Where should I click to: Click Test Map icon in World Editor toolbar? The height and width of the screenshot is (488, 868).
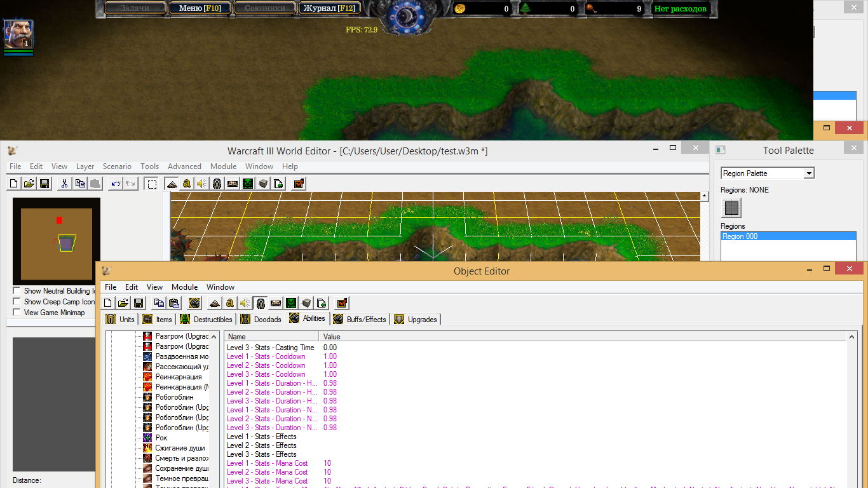pos(299,184)
